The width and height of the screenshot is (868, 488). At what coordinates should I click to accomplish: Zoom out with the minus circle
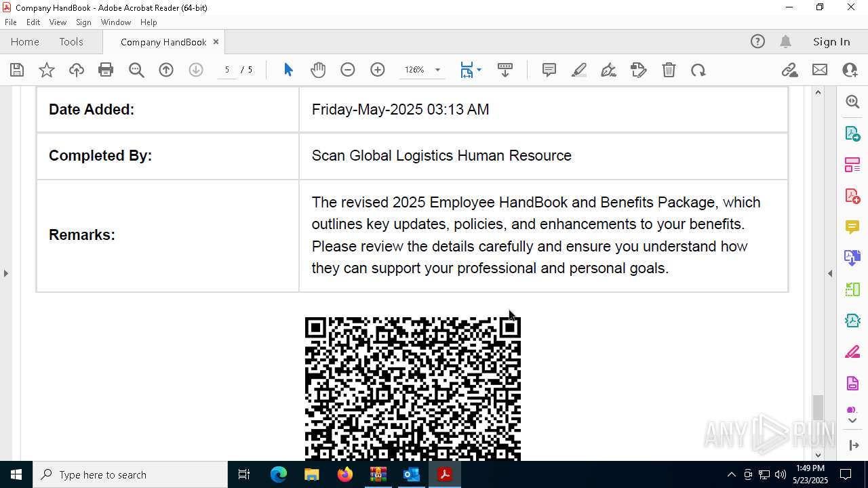(x=348, y=70)
